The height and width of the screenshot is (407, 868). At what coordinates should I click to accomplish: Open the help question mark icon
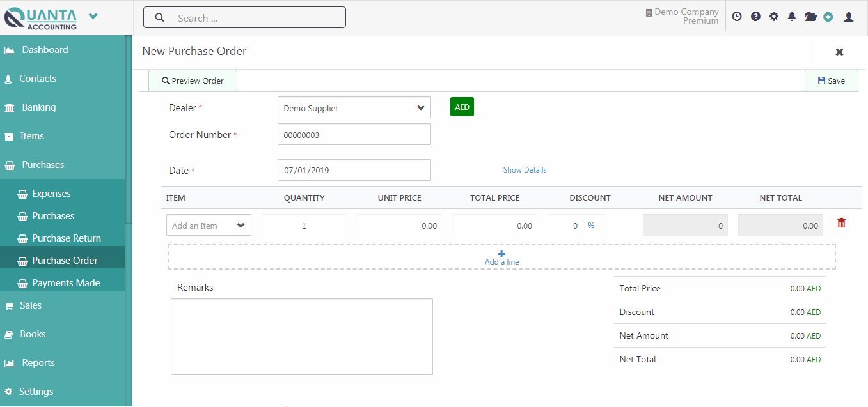(x=755, y=17)
